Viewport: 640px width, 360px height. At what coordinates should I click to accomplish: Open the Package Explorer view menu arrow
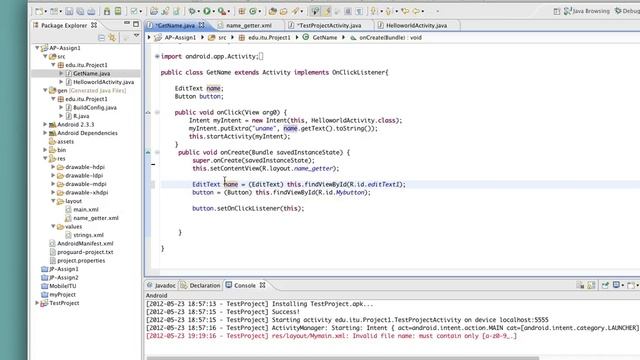click(x=137, y=37)
